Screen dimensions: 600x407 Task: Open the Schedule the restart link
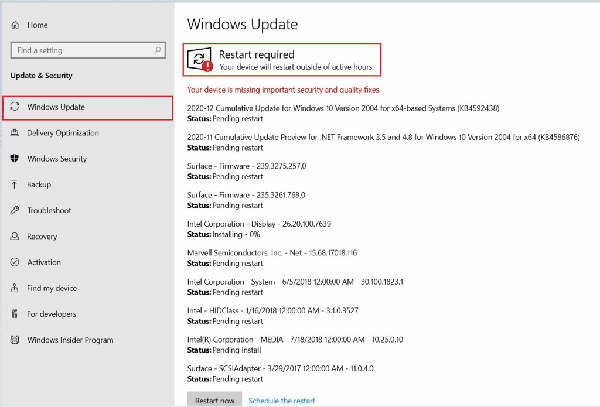pyautogui.click(x=284, y=399)
